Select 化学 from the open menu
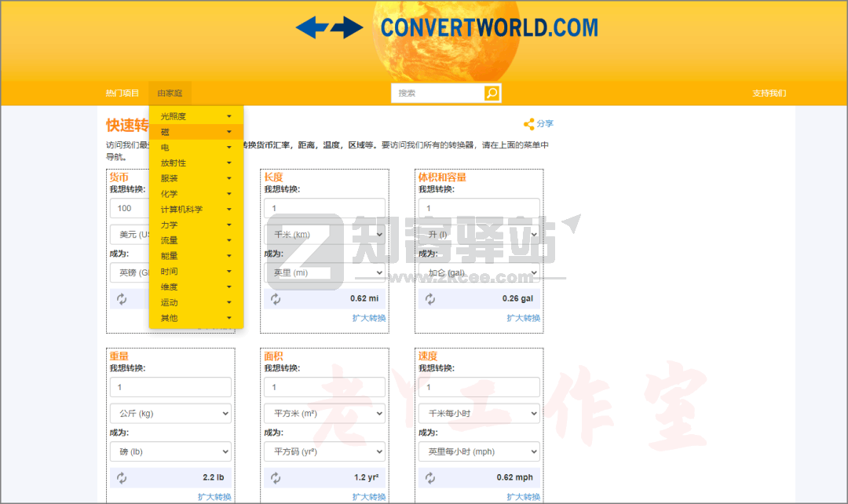Screen dimensions: 848x504 click(169, 193)
